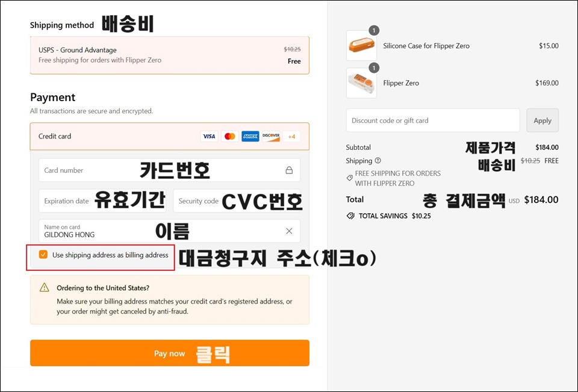Focus the Card number field
Viewport: 578px width, 392px height.
coord(170,170)
